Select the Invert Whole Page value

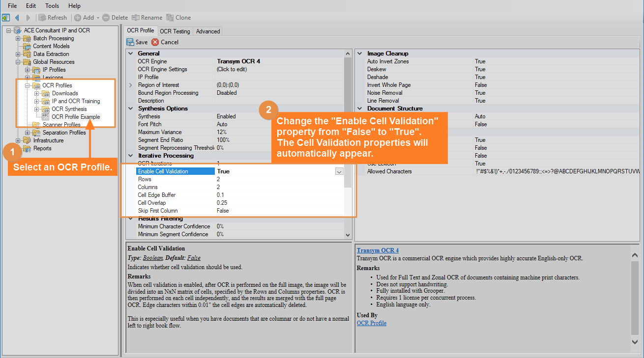point(481,85)
